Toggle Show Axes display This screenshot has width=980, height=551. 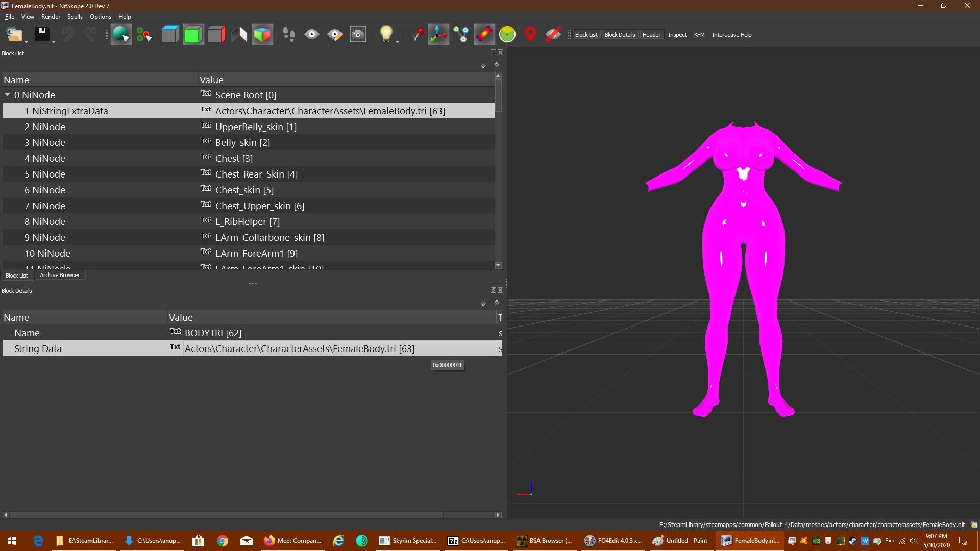pos(438,35)
